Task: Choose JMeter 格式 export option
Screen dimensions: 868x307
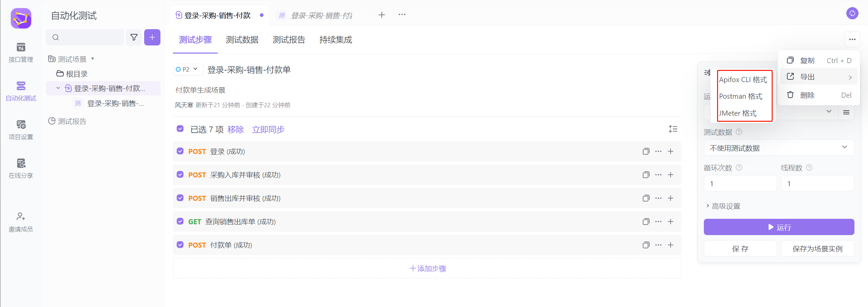Action: [738, 113]
